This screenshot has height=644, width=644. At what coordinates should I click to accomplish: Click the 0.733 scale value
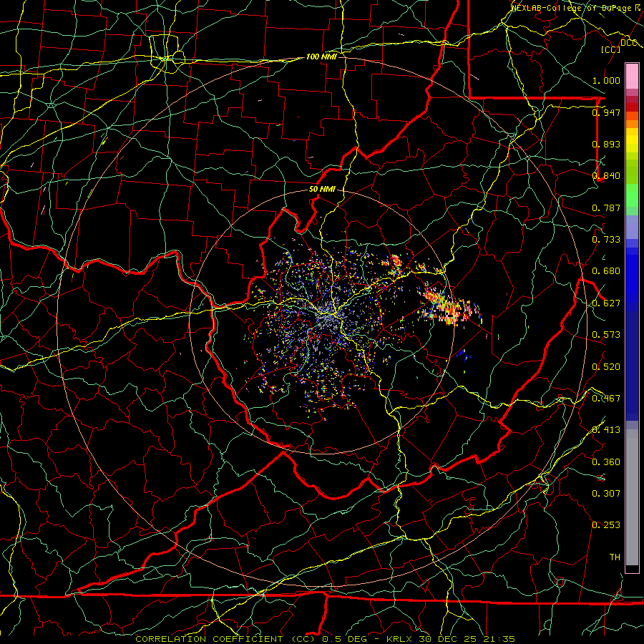[x=606, y=240]
